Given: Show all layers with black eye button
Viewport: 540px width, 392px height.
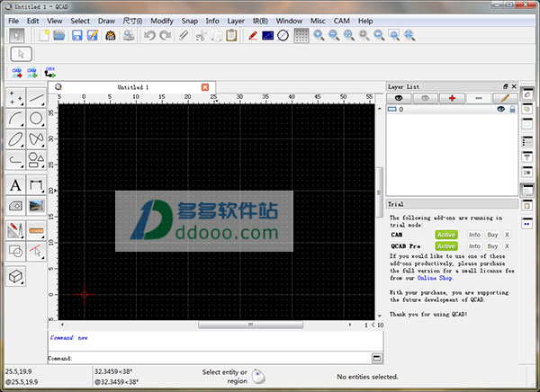Looking at the screenshot, I should tap(399, 98).
